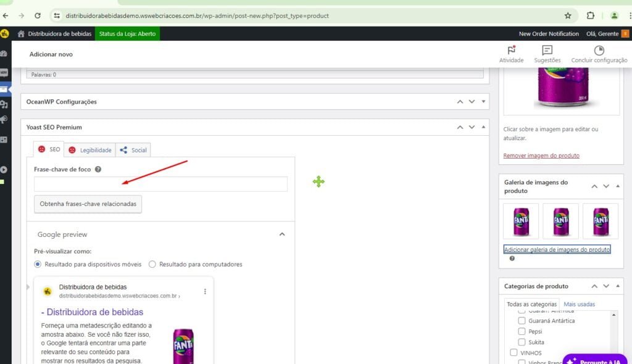The height and width of the screenshot is (364, 632).
Task: Move Galeria de imagens panel up
Action: [594, 186]
